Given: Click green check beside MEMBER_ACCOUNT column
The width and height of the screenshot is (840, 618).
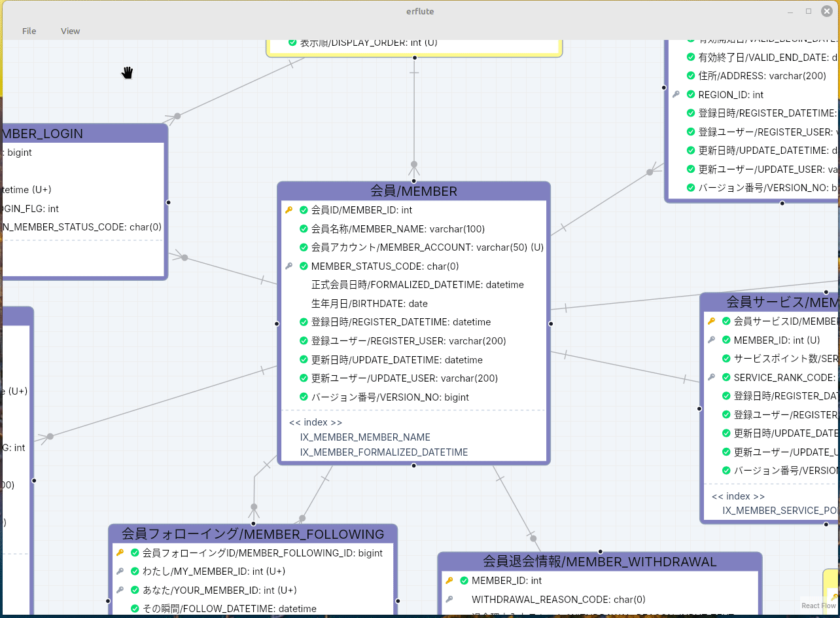Looking at the screenshot, I should 304,247.
